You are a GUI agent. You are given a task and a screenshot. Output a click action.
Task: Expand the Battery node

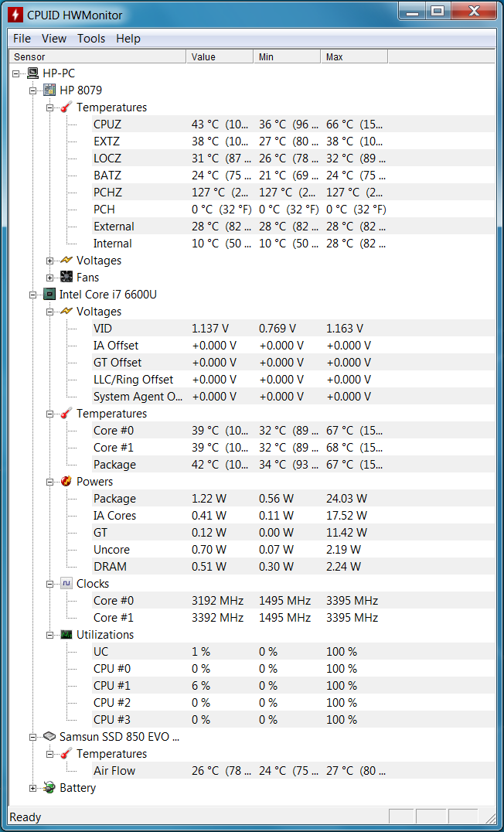[33, 788]
